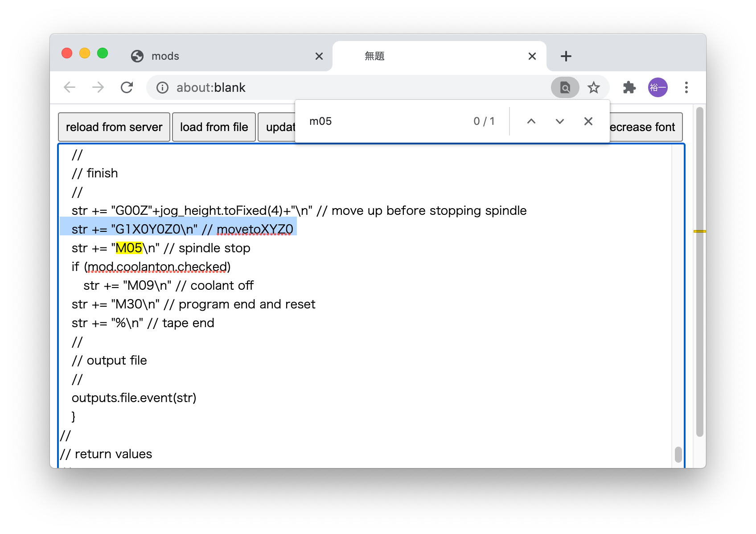Open the Chrome three-dot menu

pyautogui.click(x=686, y=87)
